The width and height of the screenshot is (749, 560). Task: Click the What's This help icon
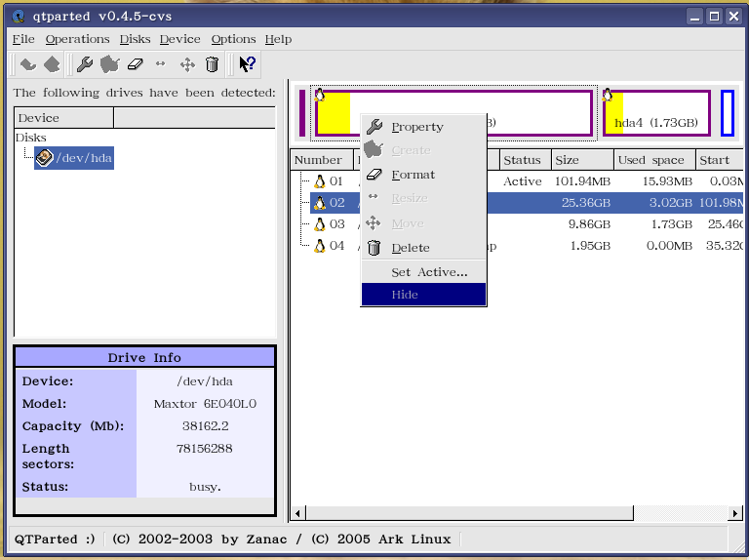point(248,64)
